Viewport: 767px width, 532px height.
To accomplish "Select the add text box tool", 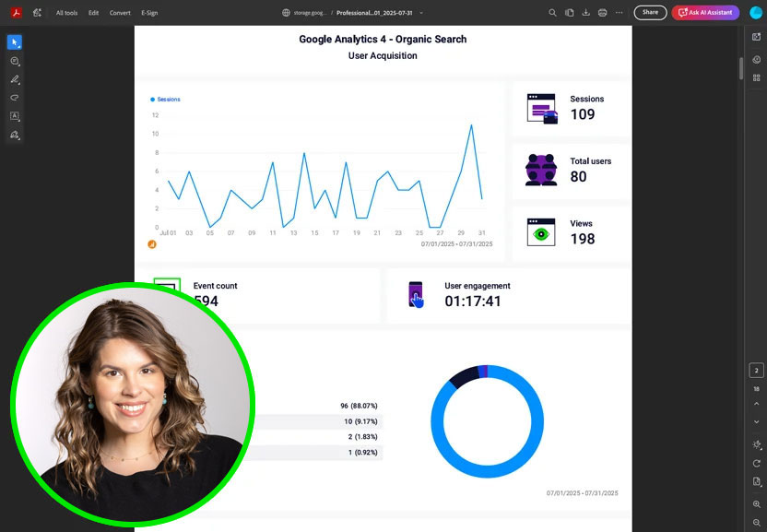I will pos(15,116).
